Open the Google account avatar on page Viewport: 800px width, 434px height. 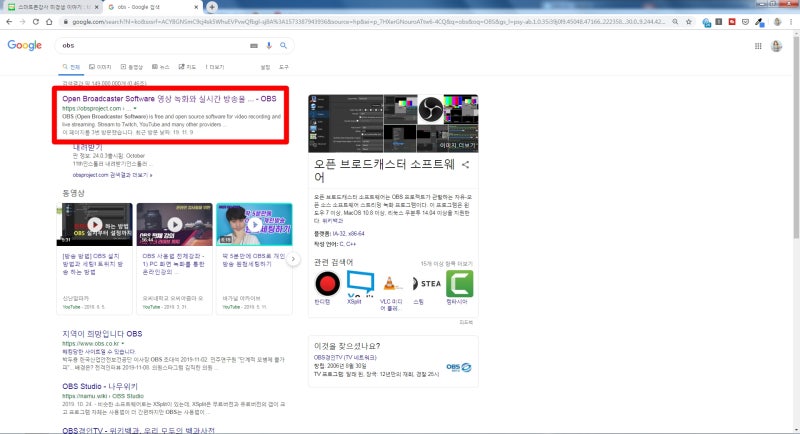pos(777,46)
